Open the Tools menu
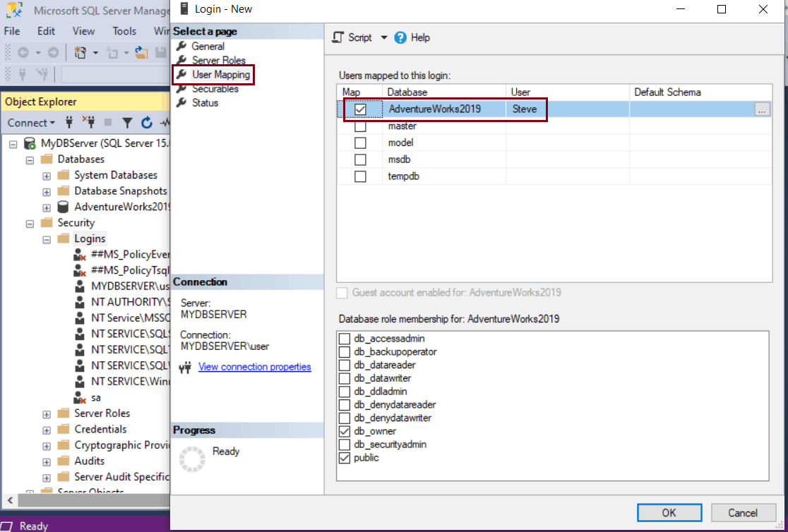 pos(124,31)
